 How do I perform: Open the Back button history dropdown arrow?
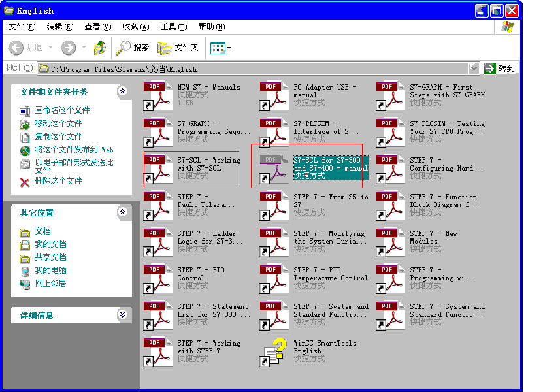pyautogui.click(x=50, y=48)
